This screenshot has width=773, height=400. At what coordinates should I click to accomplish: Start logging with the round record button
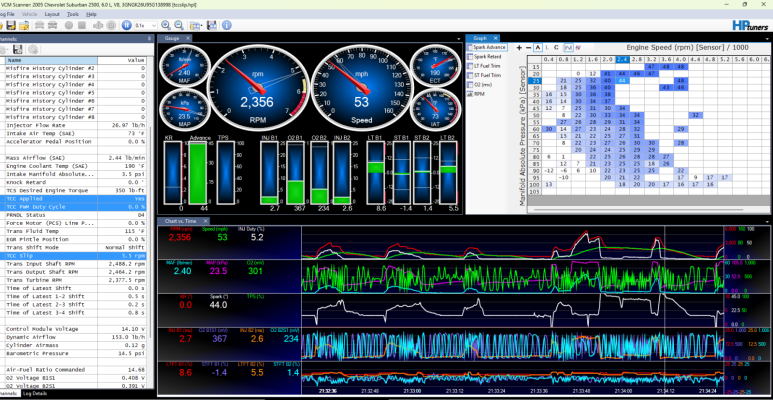click(69, 25)
